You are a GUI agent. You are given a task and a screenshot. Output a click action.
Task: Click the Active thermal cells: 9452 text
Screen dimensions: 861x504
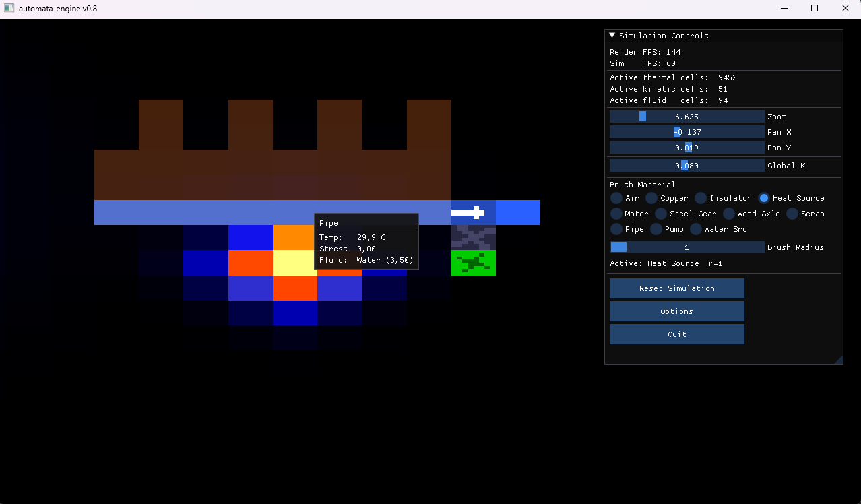click(673, 77)
